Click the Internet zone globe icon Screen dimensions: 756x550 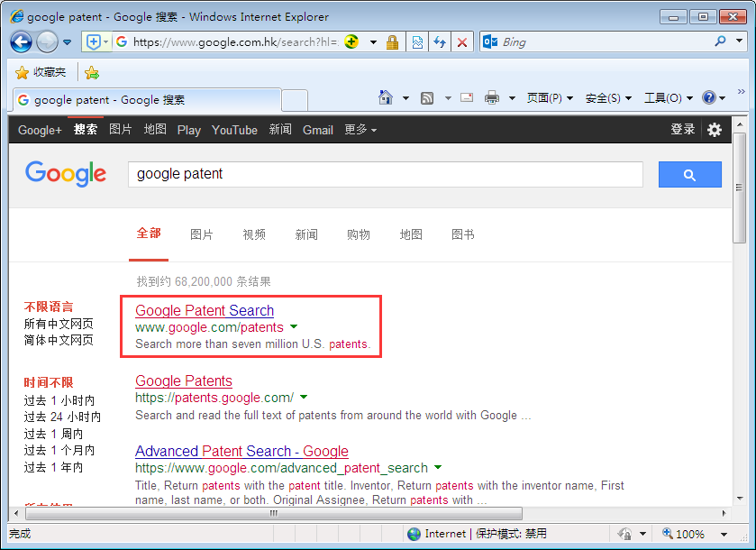[414, 534]
